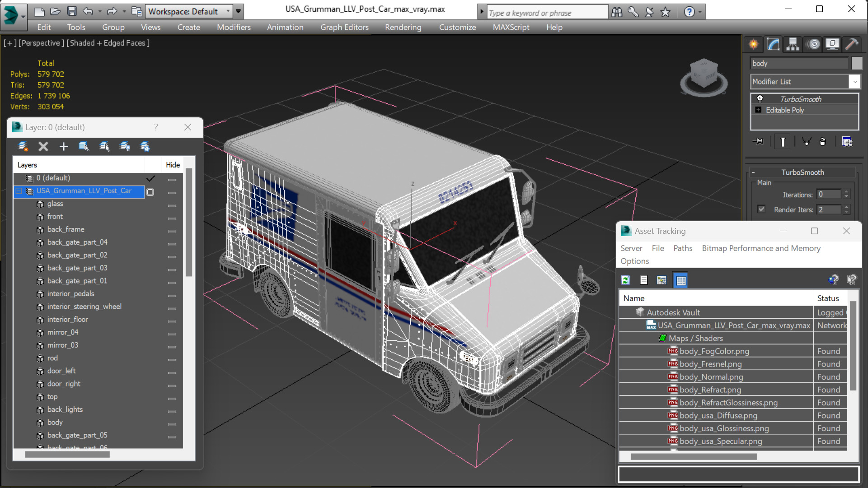The height and width of the screenshot is (488, 868).
Task: Click the binoculars search icon
Action: point(617,12)
